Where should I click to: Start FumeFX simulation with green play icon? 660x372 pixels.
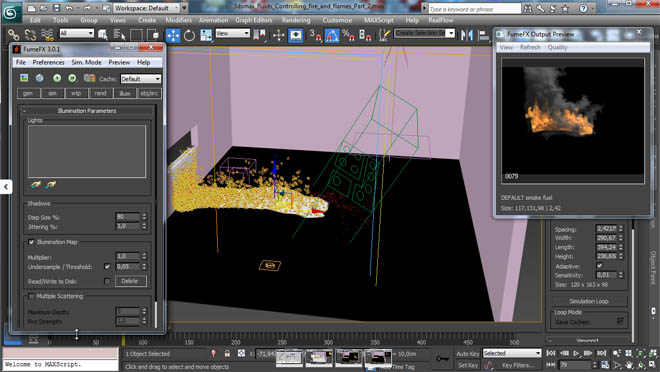pyautogui.click(x=57, y=78)
